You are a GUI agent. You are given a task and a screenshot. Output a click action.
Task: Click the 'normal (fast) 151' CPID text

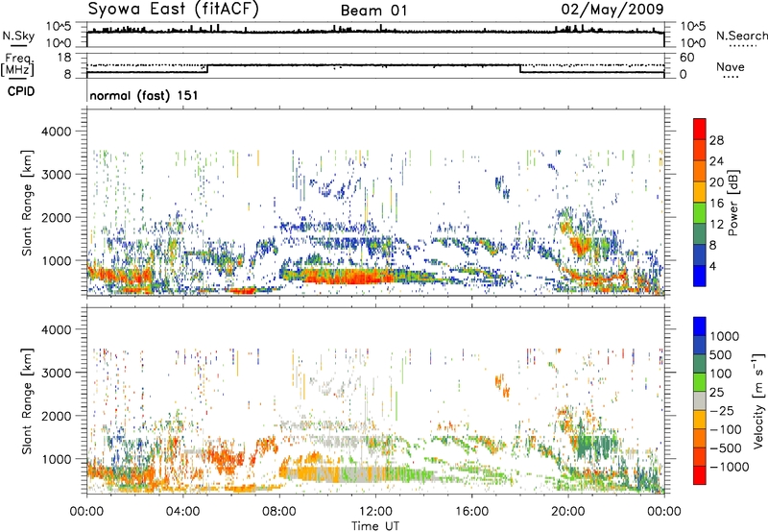tap(144, 95)
